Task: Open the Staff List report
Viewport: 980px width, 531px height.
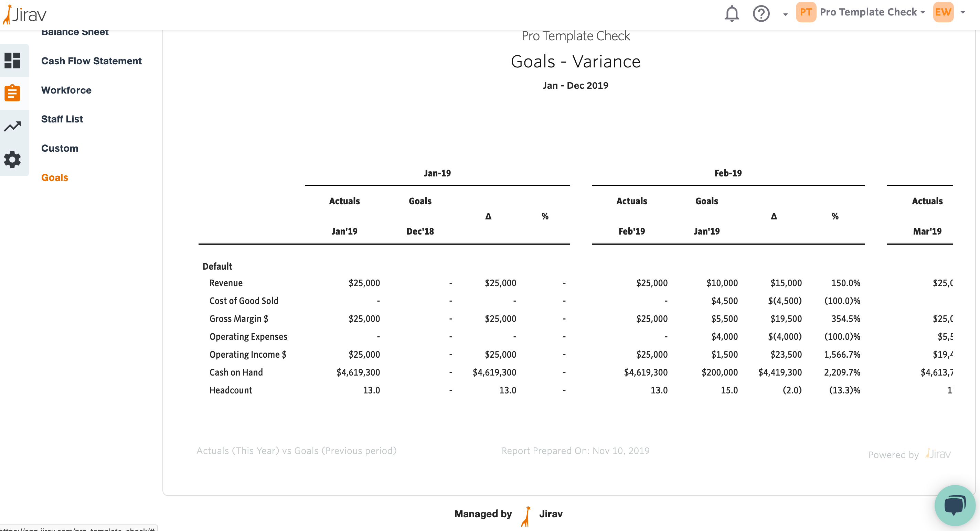Action: click(62, 119)
